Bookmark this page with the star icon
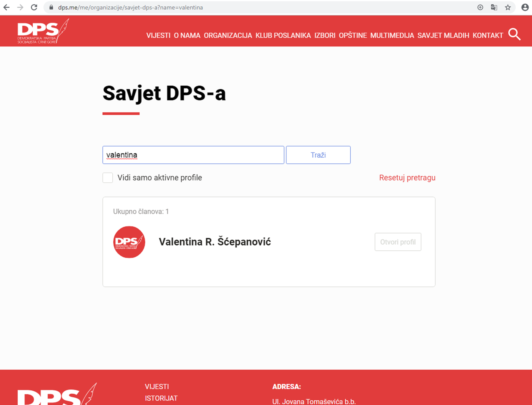The height and width of the screenshot is (405, 532). point(508,8)
